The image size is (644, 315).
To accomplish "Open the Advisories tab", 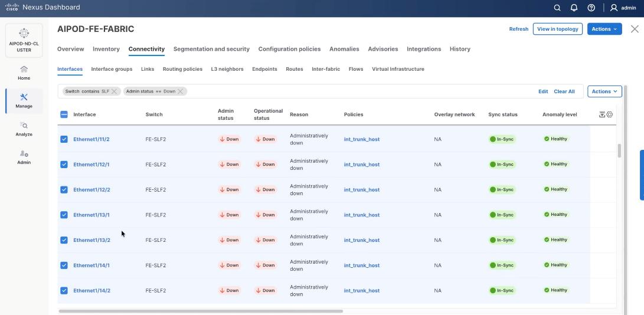I will (x=383, y=49).
